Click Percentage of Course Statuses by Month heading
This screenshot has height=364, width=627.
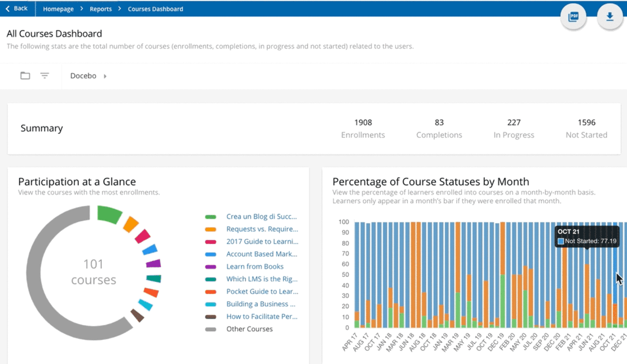(x=431, y=182)
